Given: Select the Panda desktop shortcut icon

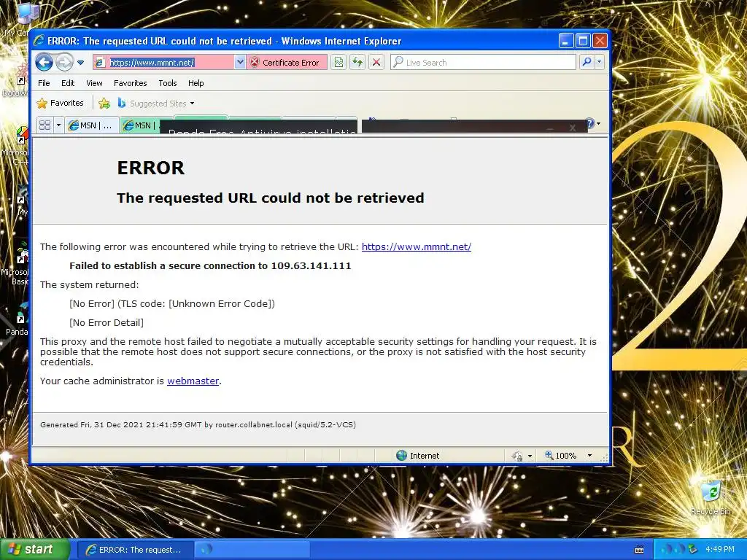Looking at the screenshot, I should pyautogui.click(x=18, y=320).
